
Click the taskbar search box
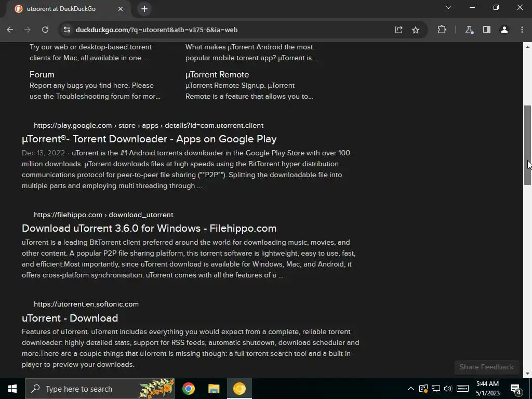(x=100, y=389)
